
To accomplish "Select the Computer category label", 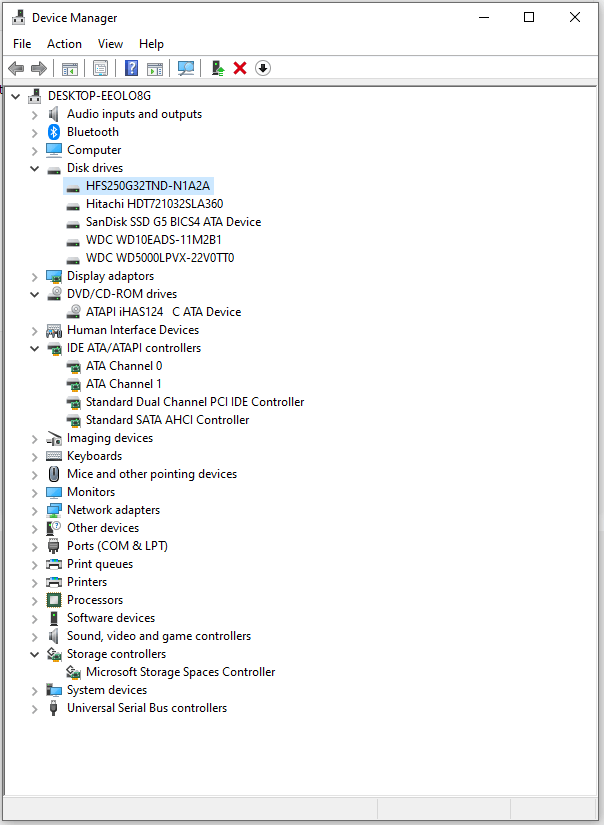I will click(x=94, y=150).
